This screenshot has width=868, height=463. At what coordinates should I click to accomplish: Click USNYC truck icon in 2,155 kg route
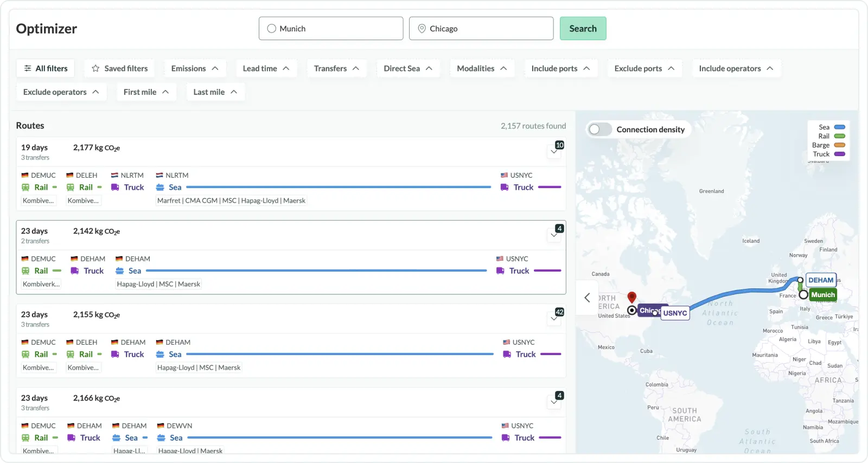click(507, 355)
